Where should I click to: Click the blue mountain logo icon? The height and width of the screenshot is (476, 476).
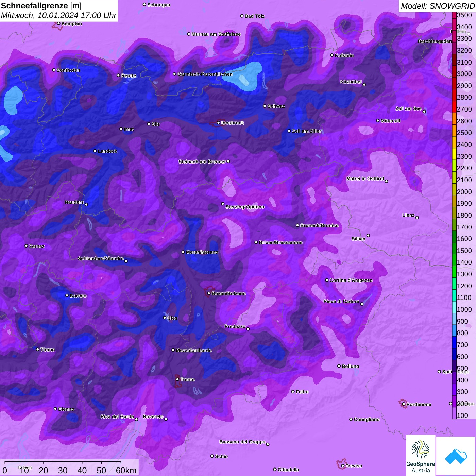click(456, 456)
